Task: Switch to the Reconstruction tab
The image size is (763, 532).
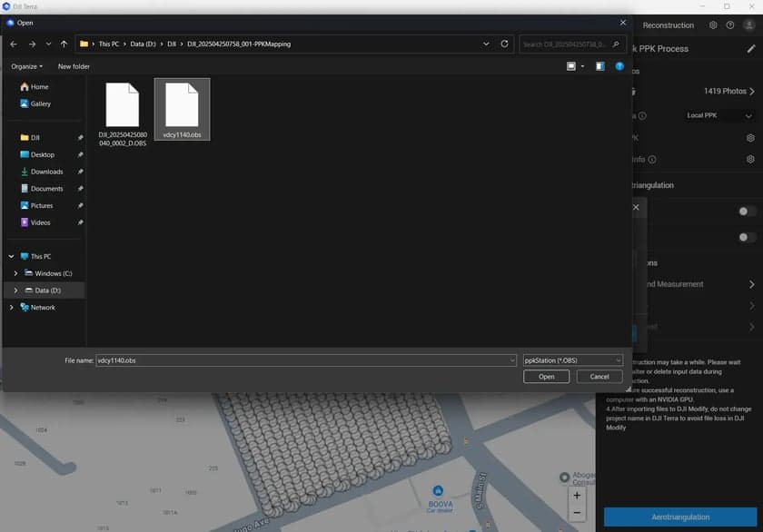Action: click(668, 25)
